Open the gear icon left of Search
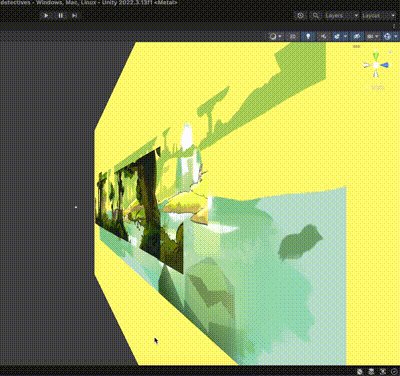The height and width of the screenshot is (376, 400). pos(300,15)
